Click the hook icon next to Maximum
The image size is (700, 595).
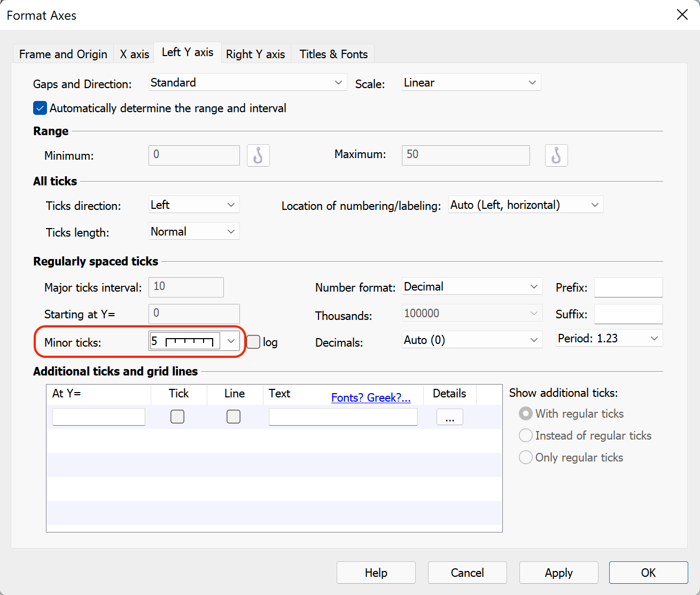(x=556, y=155)
